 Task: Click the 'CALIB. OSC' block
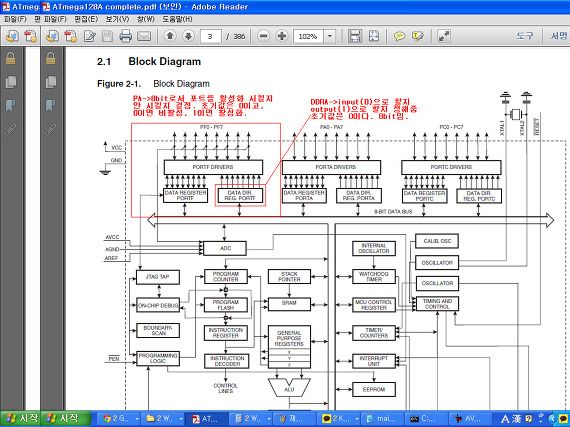[437, 241]
